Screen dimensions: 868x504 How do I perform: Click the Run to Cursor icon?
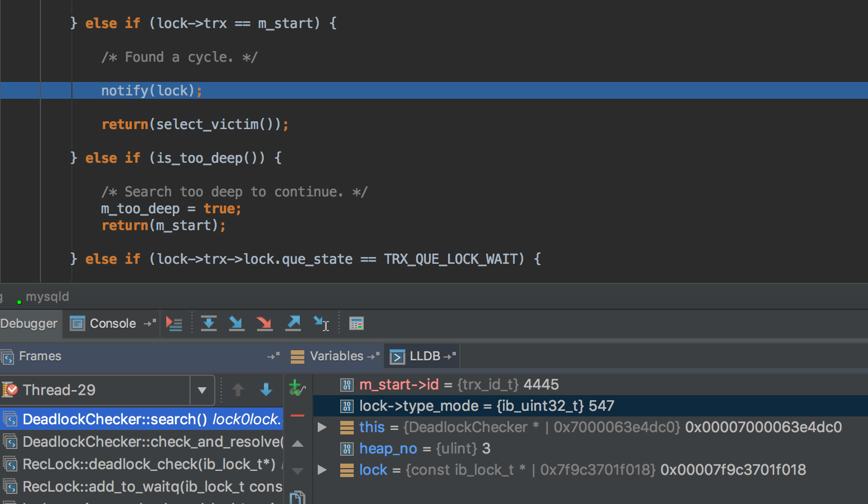[321, 323]
